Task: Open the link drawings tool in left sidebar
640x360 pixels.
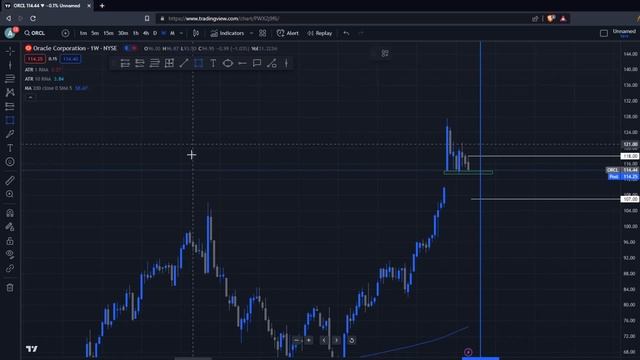Action: click(10, 268)
